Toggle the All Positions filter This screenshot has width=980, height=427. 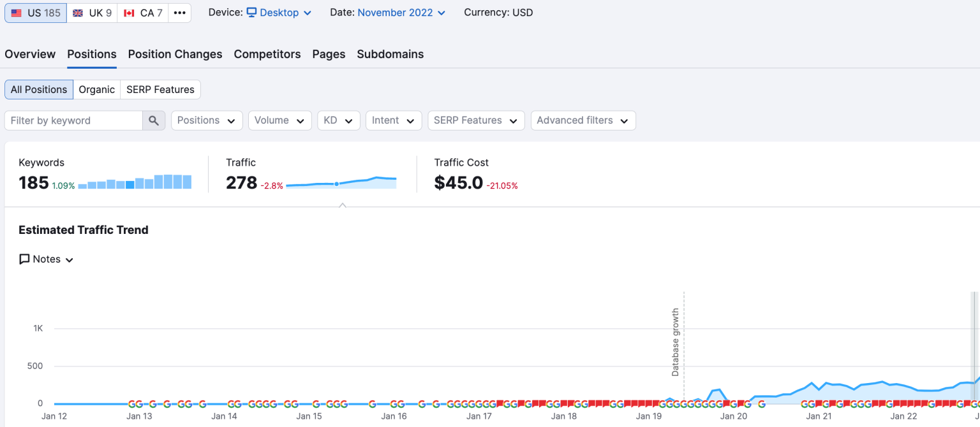pos(39,89)
